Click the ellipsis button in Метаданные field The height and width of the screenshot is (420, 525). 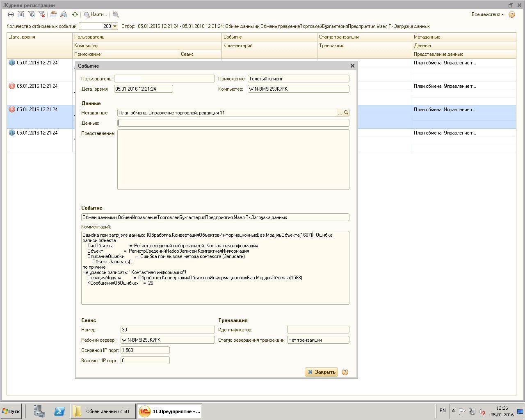click(340, 113)
